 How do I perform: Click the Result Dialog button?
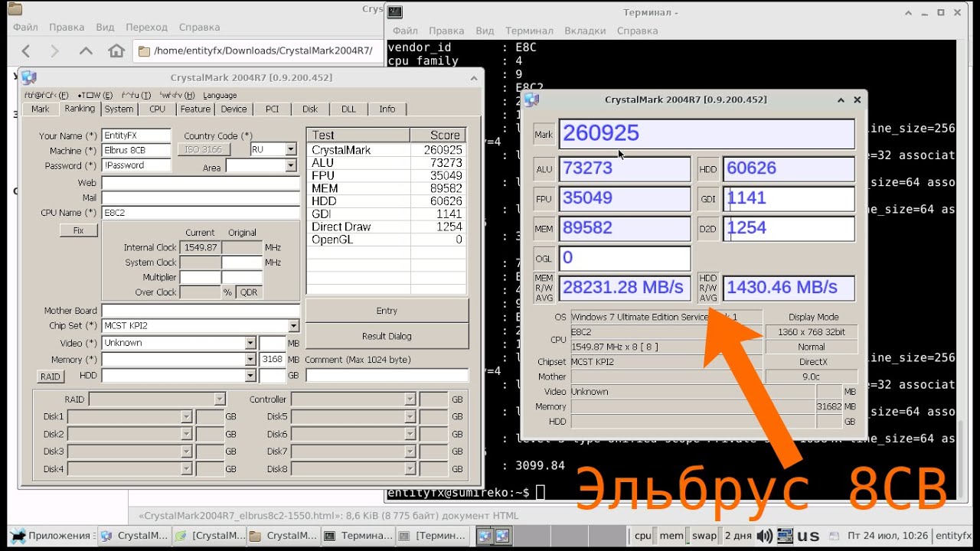[387, 336]
